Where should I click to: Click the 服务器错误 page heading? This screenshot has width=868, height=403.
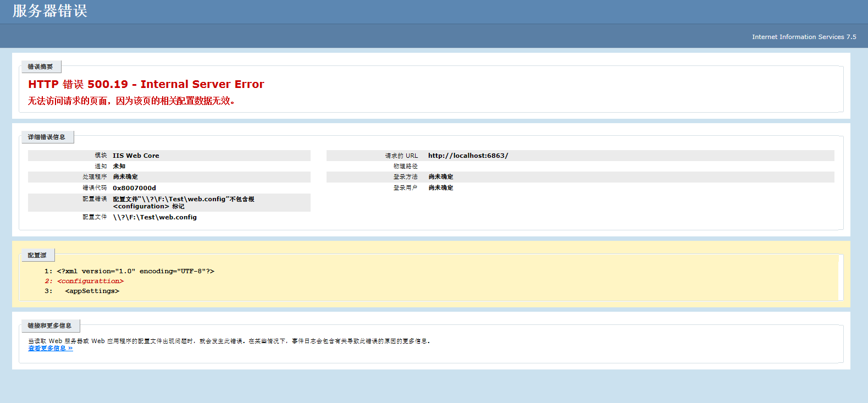49,11
